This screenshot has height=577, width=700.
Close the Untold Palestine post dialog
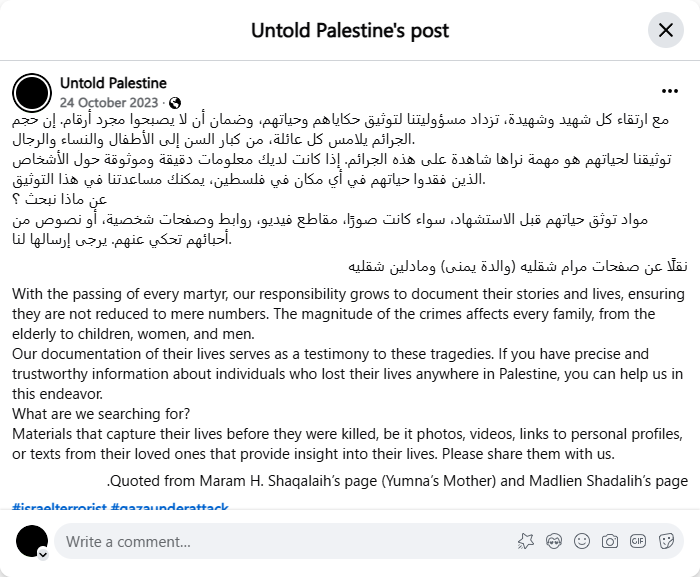[x=665, y=30]
